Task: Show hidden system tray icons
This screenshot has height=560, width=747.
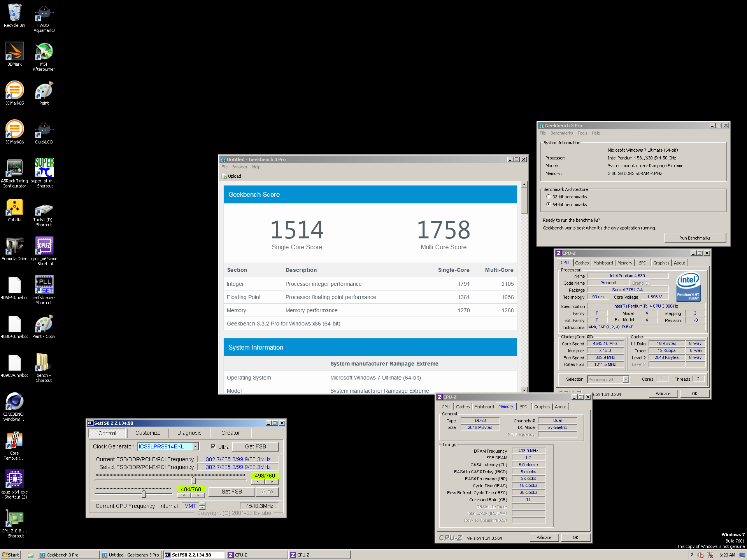Action: tap(692, 555)
